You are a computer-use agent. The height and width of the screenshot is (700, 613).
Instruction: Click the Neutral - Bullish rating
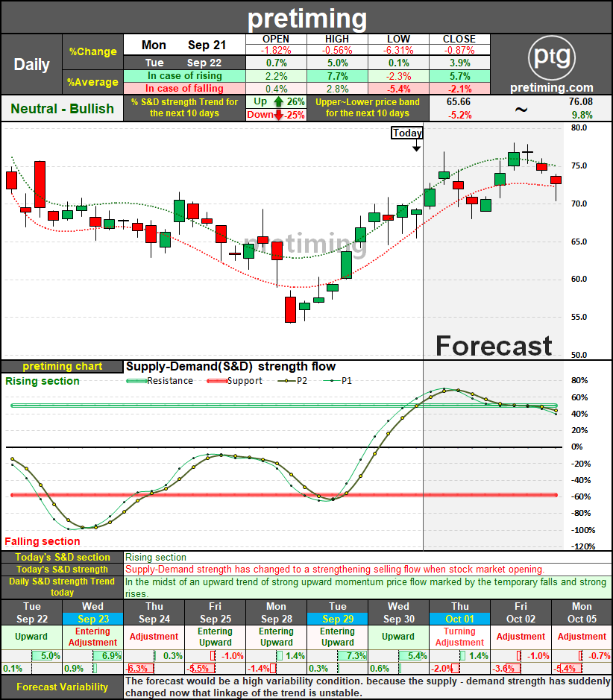62,109
